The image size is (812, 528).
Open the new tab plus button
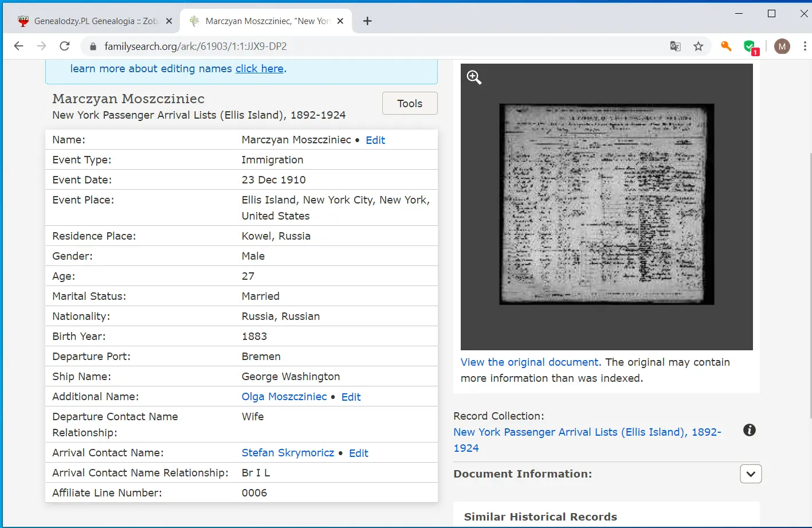[367, 21]
